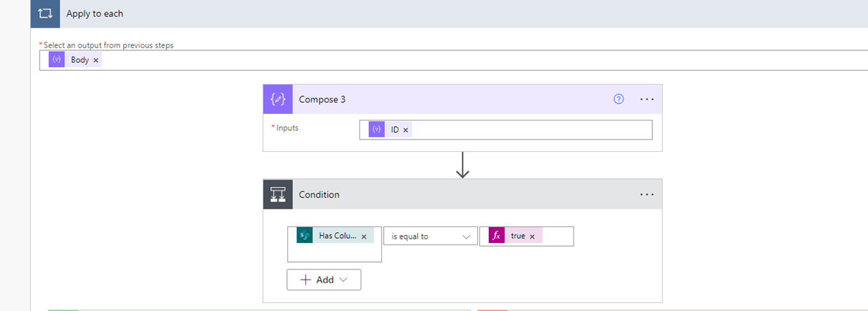Click inside the Compose 3 Inputs field
The height and width of the screenshot is (311, 868).
tap(526, 130)
